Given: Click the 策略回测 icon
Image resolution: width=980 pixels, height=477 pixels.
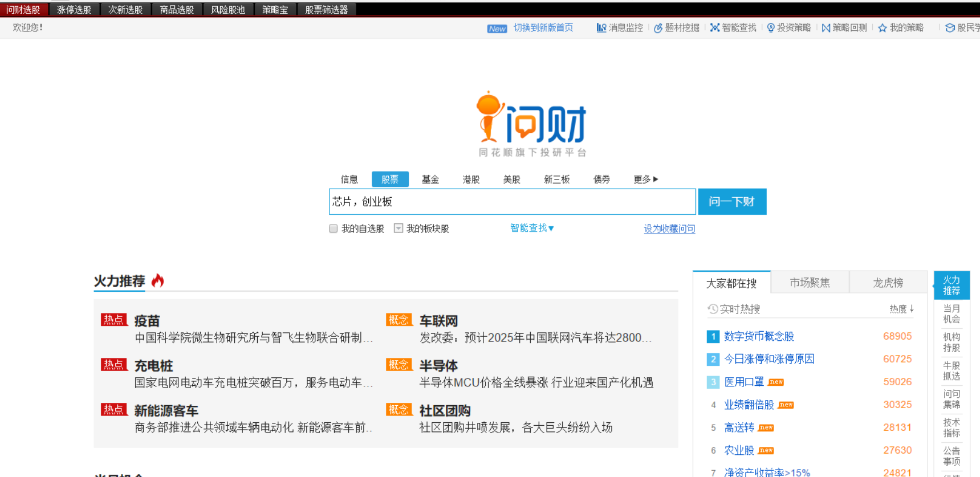Looking at the screenshot, I should [x=826, y=28].
